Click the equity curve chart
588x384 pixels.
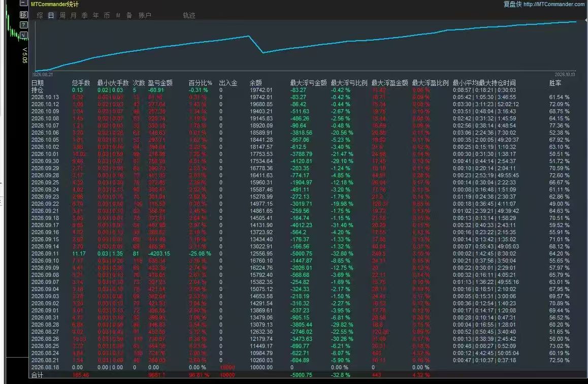pos(306,46)
